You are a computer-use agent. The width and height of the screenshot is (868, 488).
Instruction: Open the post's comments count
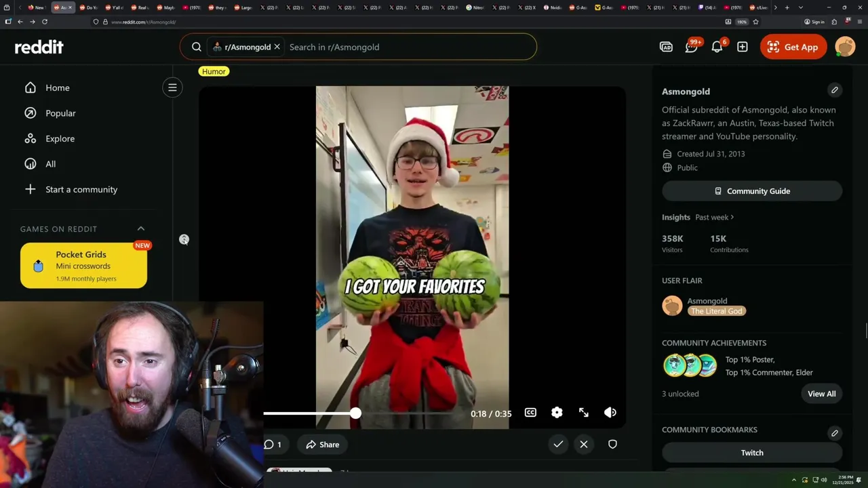(x=273, y=445)
